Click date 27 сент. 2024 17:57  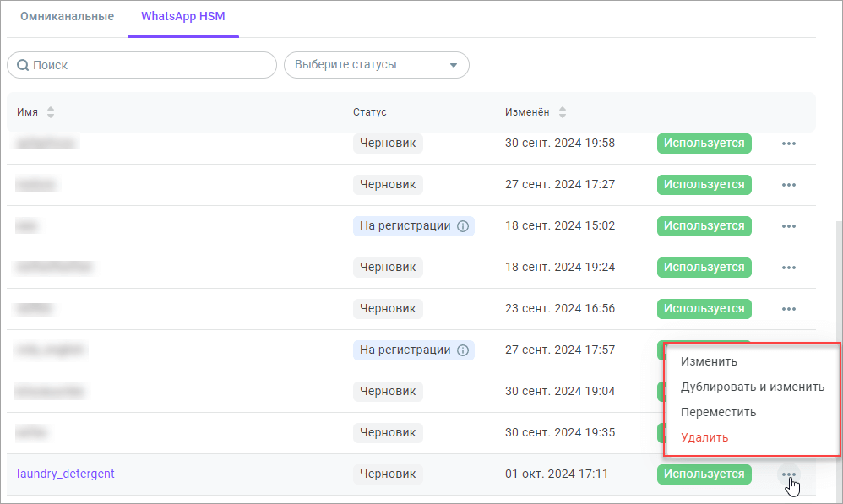(x=560, y=350)
